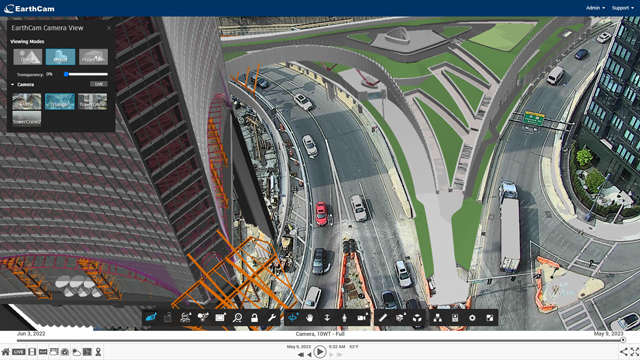Click the magnifier zoom window tool
The image size is (640, 360).
click(x=238, y=318)
